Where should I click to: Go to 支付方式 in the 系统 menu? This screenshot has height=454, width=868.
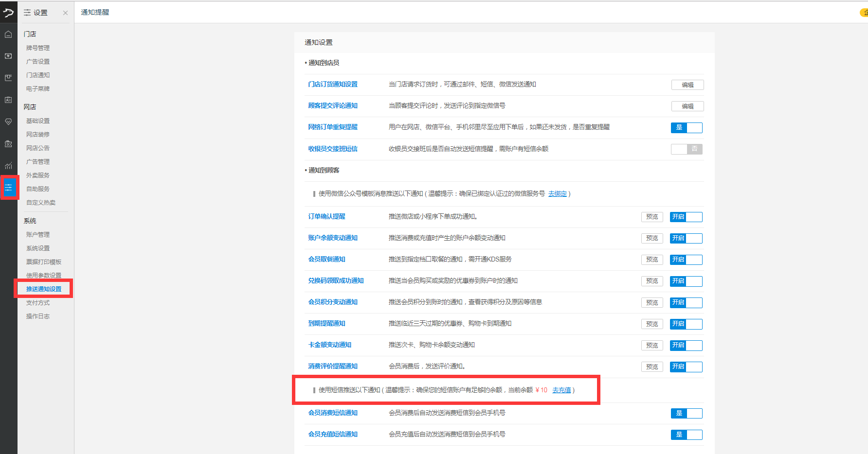pyautogui.click(x=38, y=303)
